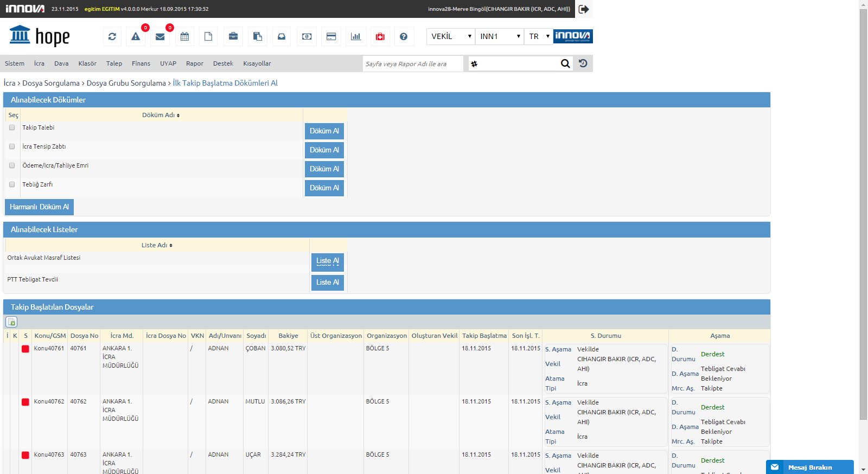Click the Excel export icon above table

11,322
